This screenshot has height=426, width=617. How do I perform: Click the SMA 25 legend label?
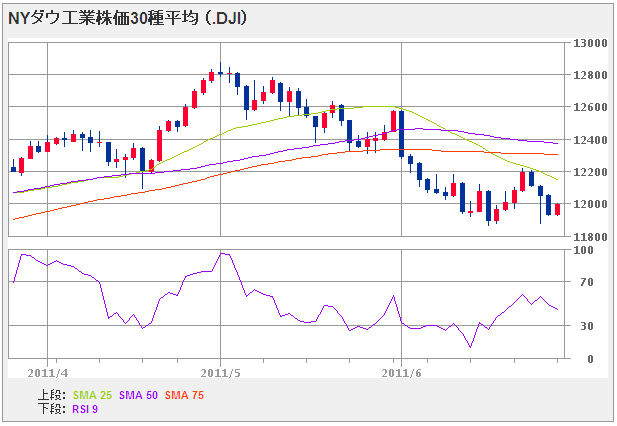92,395
